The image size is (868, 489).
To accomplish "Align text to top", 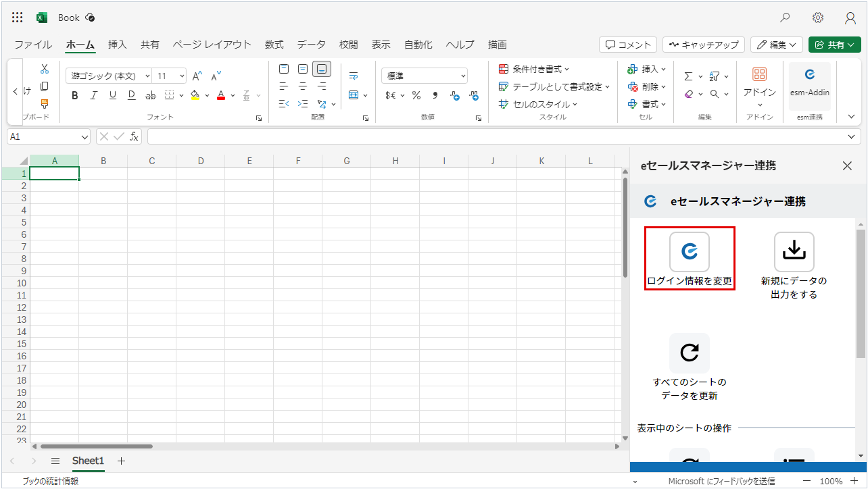I will 284,69.
